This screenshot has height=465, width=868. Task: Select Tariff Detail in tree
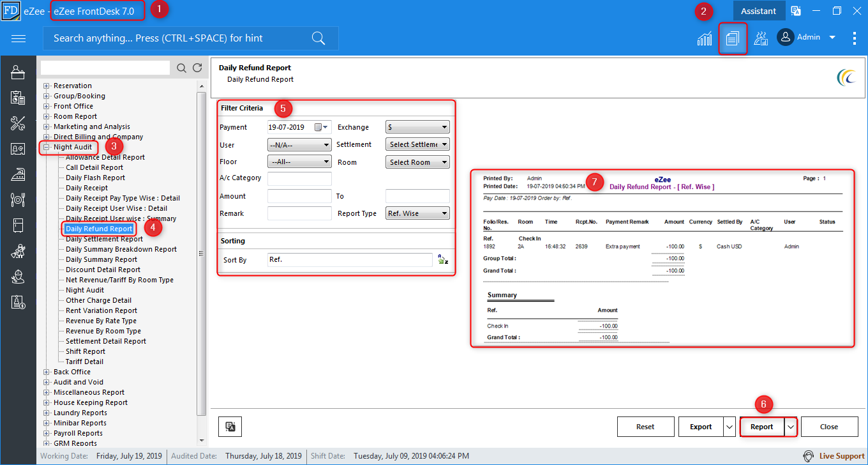tap(84, 362)
